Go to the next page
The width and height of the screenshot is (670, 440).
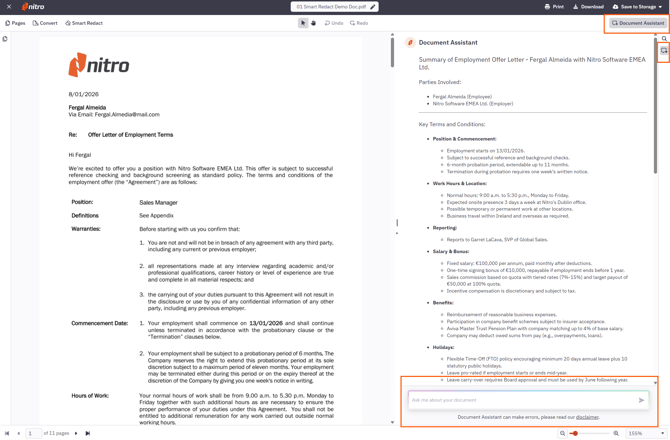click(76, 433)
